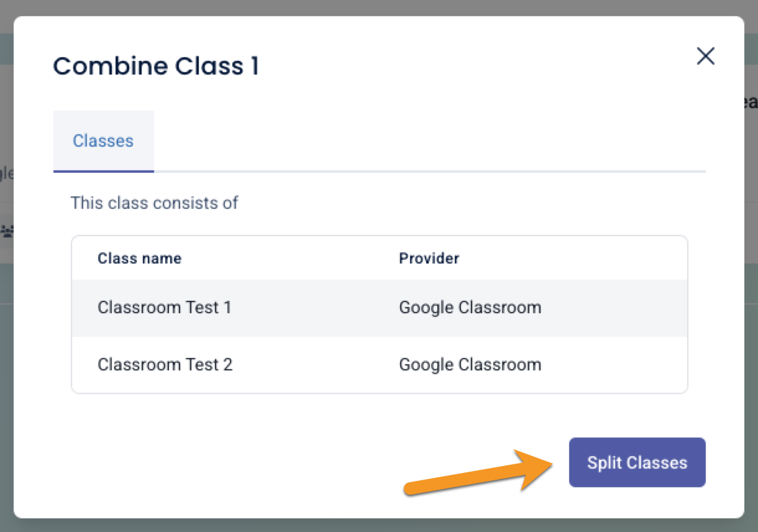
Task: Click Google Classroom provider for Classroom Test 1
Action: point(470,308)
